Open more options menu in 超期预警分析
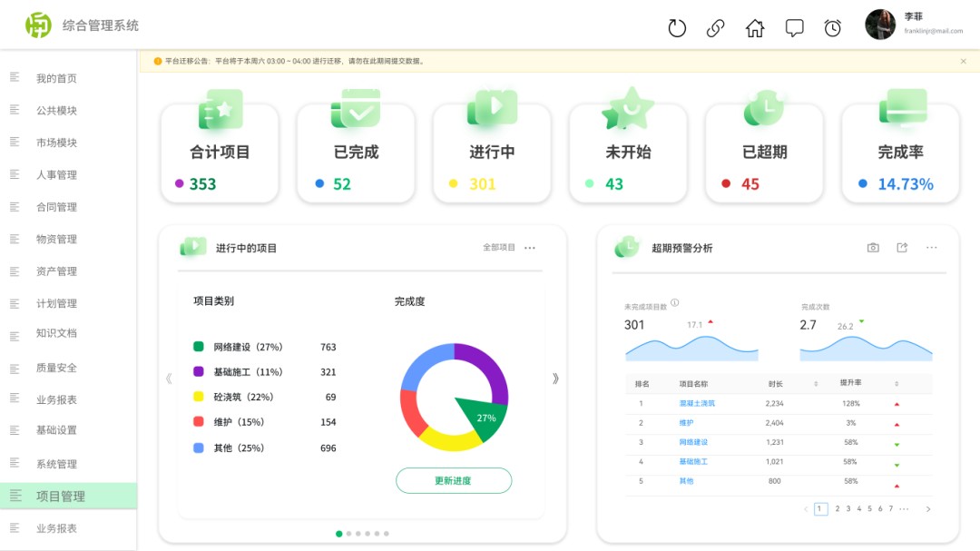This screenshot has height=551, width=980. (931, 248)
